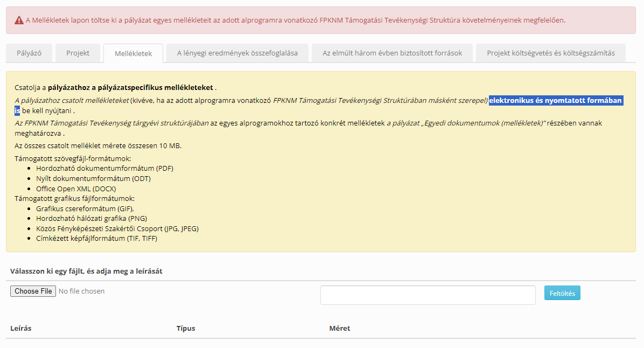Click the Nyílt dokumentumformátum (ODT) list item
Image resolution: width=644 pixels, height=348 pixels.
[93, 178]
